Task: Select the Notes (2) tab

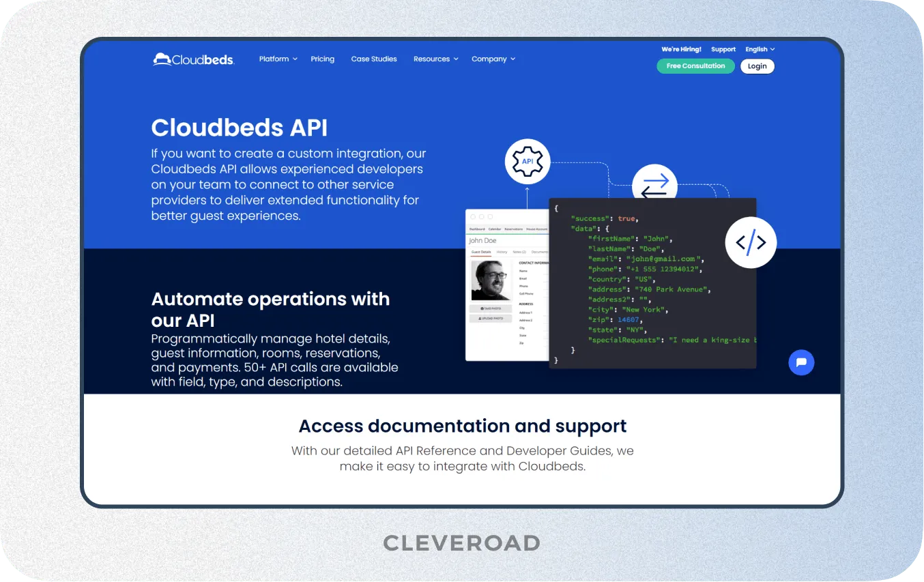Action: 519,252
